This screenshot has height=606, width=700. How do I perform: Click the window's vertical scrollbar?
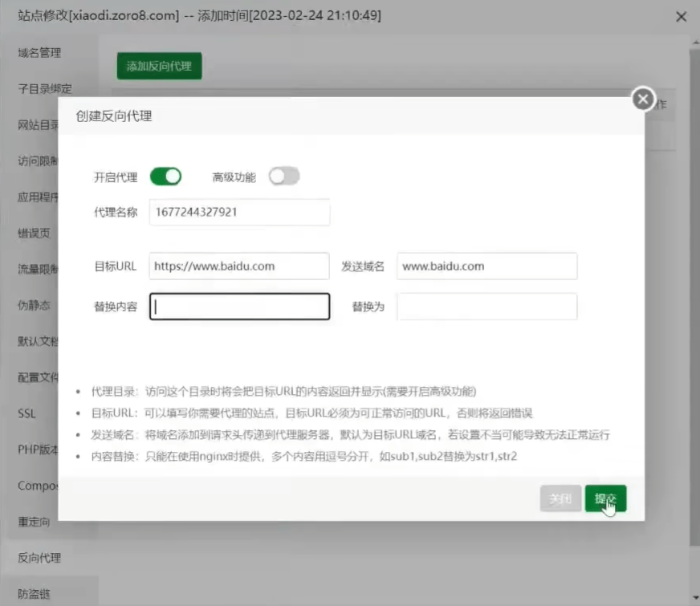tap(695, 297)
